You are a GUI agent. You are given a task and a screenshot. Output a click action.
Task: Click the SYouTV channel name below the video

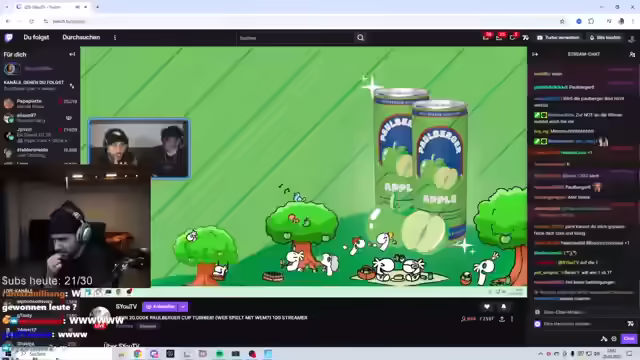point(126,307)
